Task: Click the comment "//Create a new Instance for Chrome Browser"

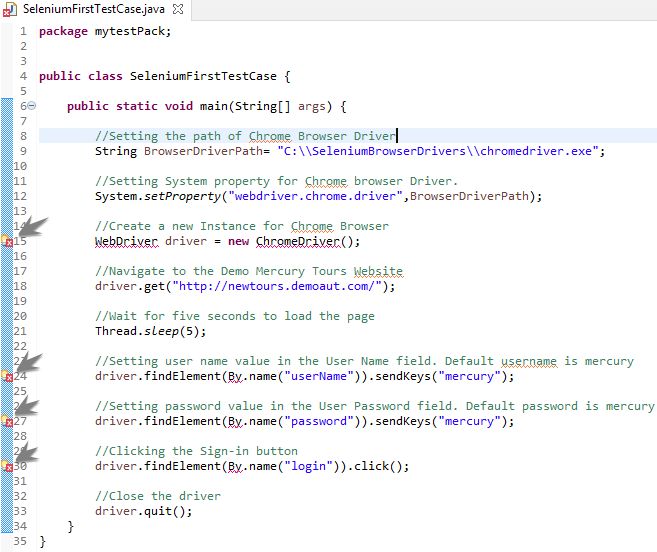Action: [242, 226]
